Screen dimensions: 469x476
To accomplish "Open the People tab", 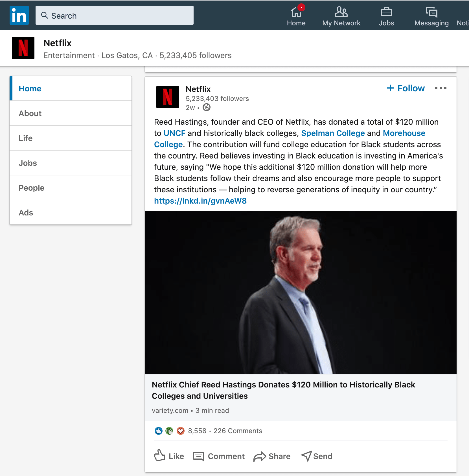I will point(71,188).
